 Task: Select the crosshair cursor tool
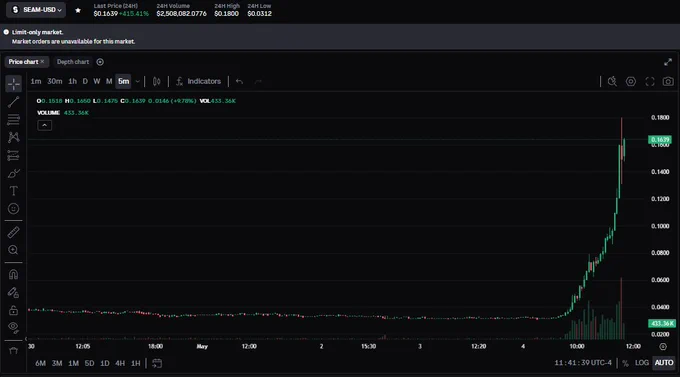click(x=13, y=83)
